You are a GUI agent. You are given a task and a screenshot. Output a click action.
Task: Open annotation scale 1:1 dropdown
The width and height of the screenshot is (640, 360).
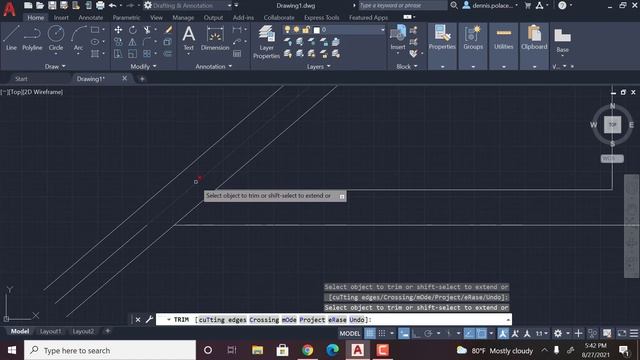(x=542, y=333)
